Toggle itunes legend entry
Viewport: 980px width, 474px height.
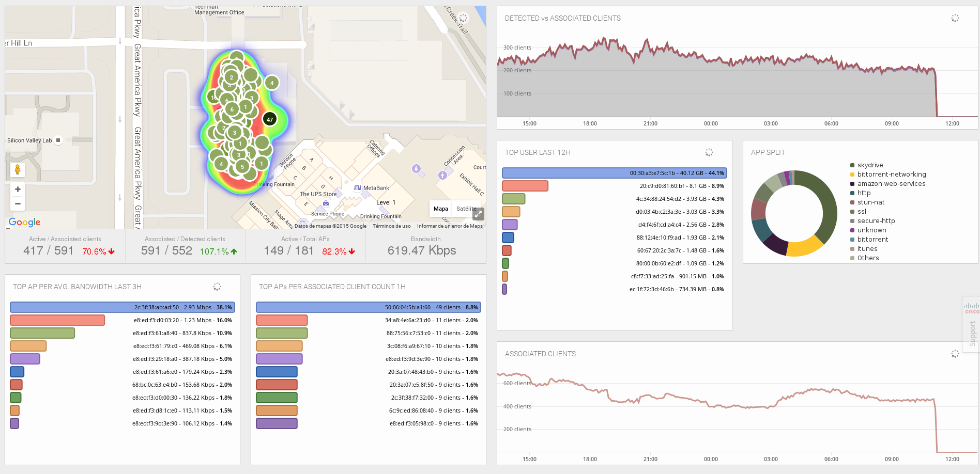864,249
